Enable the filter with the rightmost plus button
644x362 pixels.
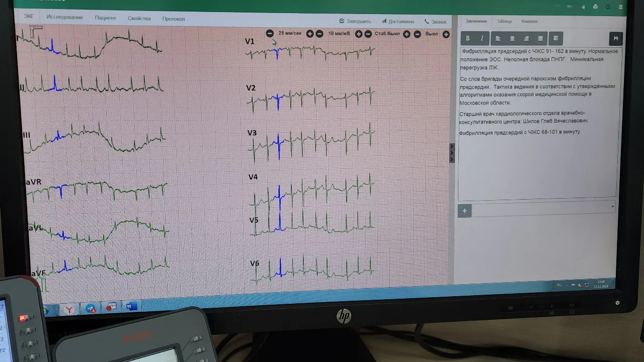coord(446,34)
